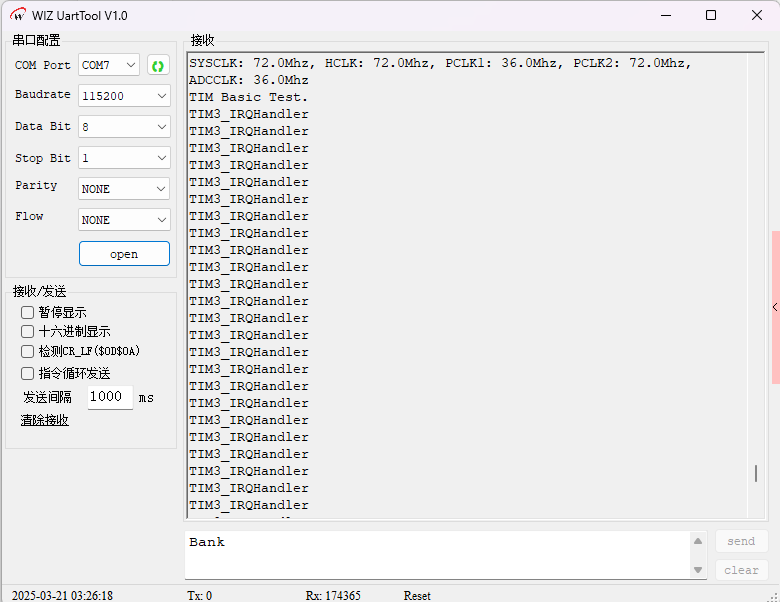This screenshot has width=780, height=602.
Task: Click the 清除接收 link
Action: click(45, 420)
